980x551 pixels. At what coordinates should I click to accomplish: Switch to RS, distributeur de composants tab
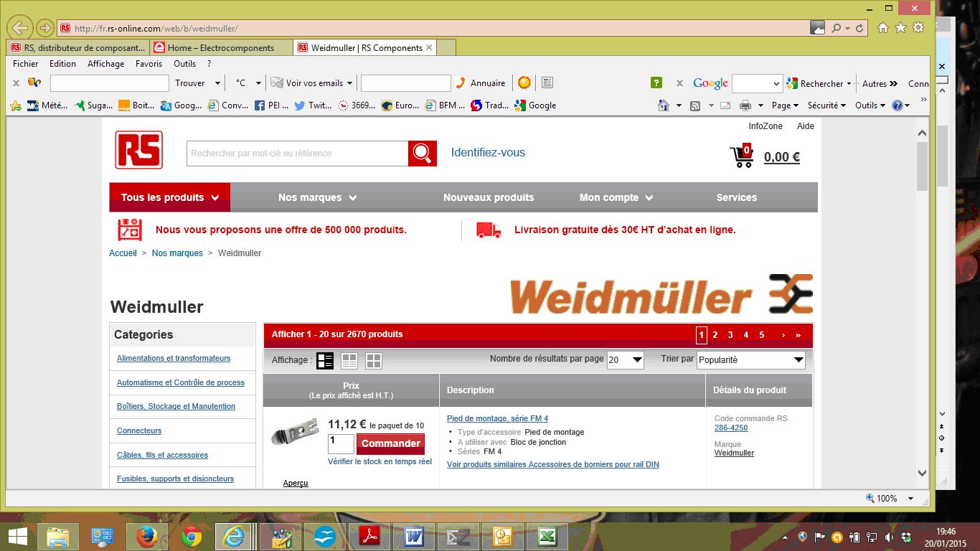pos(78,48)
